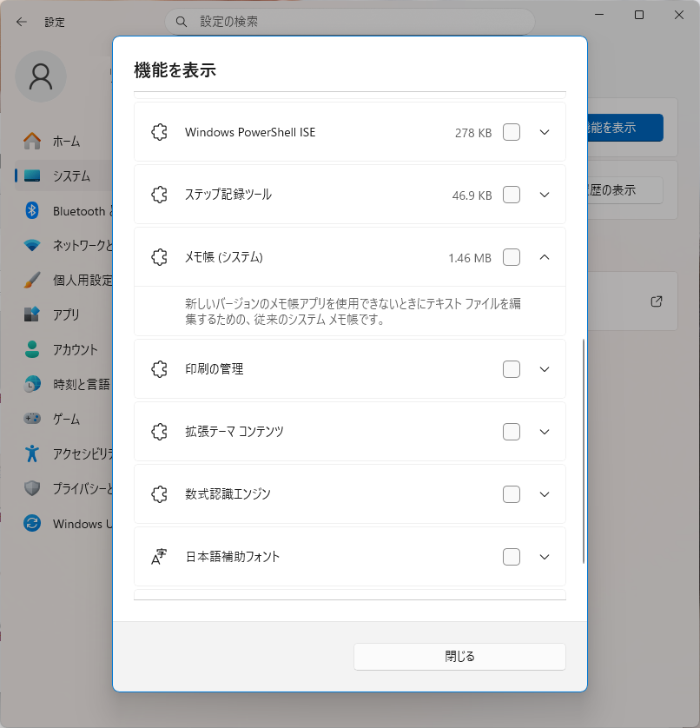The image size is (700, 728).
Task: Click the network Wi-Fi icon in sidebar
Action: pos(32,246)
